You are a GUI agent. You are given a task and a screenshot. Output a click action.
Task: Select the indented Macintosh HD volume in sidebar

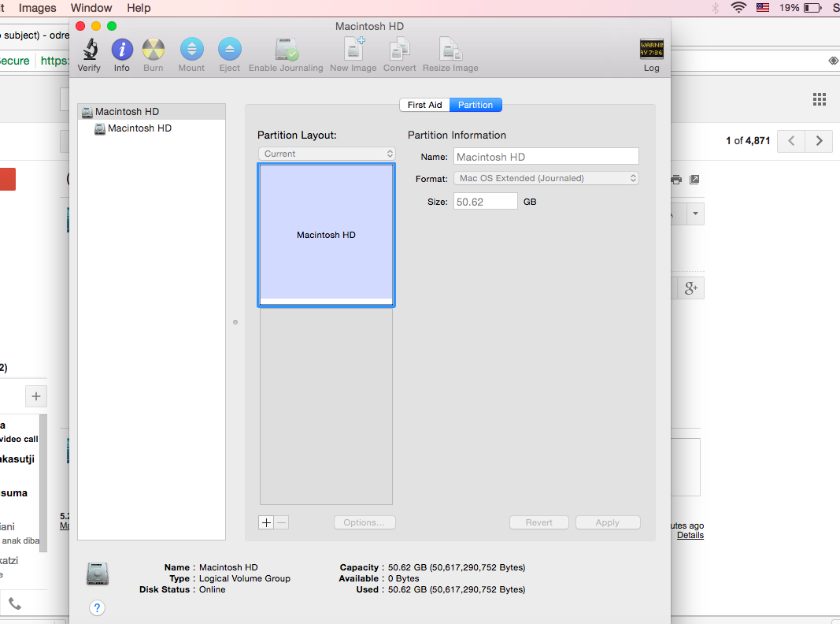152,128
